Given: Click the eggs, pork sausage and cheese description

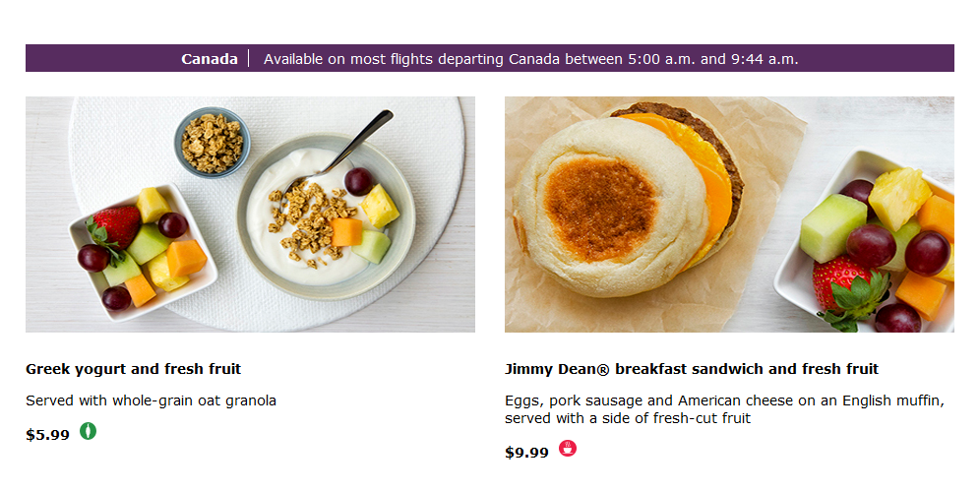Looking at the screenshot, I should 724,409.
